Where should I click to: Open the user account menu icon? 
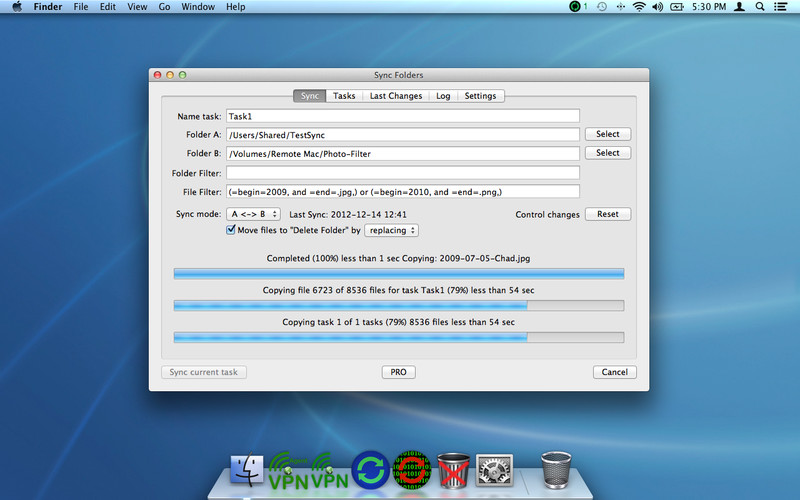[x=739, y=7]
